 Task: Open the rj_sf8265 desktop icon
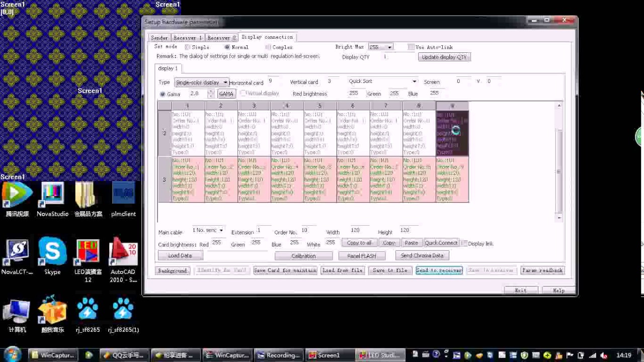(x=88, y=316)
